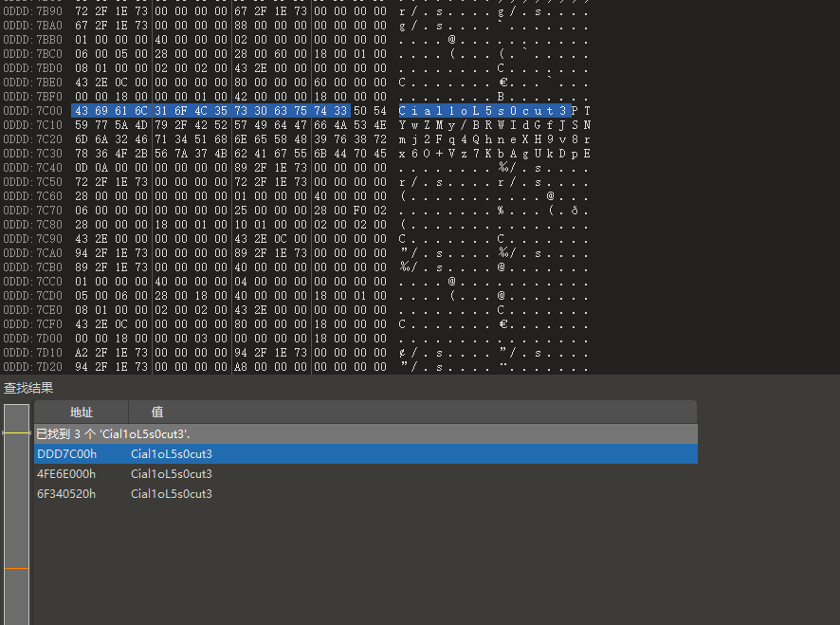The width and height of the screenshot is (840, 625).
Task: Click the ASCII text x6O+Vz7KbAgUkDpE
Action: 495,154
